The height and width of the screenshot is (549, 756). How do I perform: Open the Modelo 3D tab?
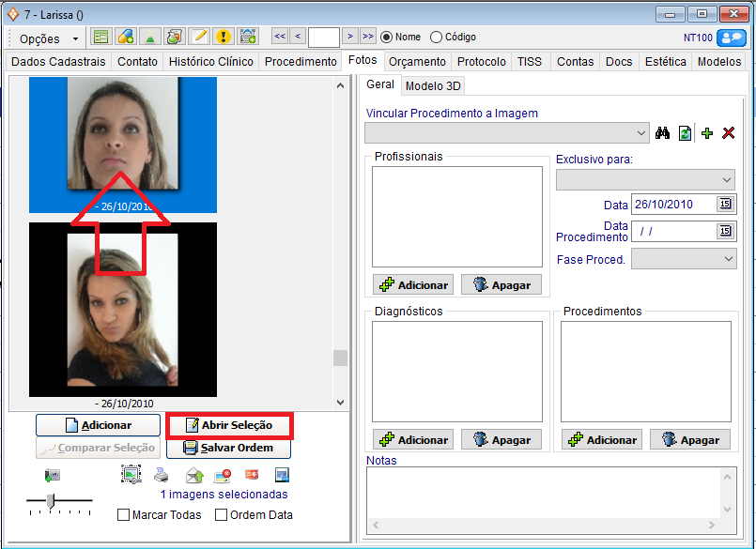pos(433,85)
